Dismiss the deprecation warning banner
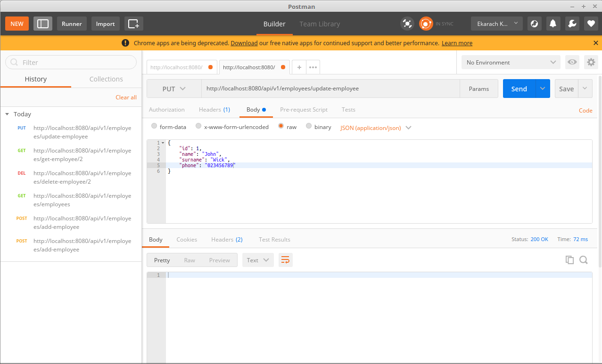This screenshot has height=364, width=602. tap(596, 43)
